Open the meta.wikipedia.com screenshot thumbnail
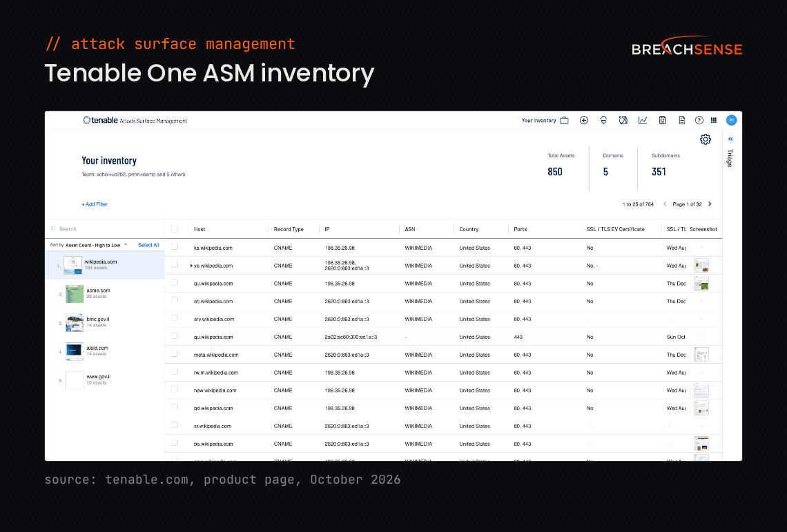 (x=701, y=355)
